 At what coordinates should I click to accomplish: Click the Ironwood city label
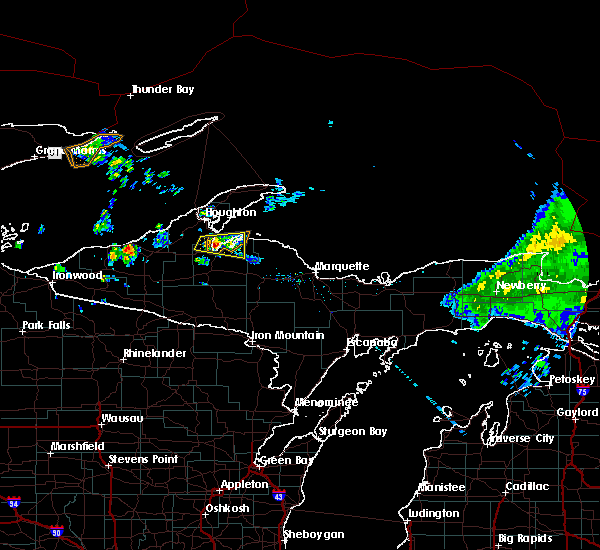[x=77, y=276]
